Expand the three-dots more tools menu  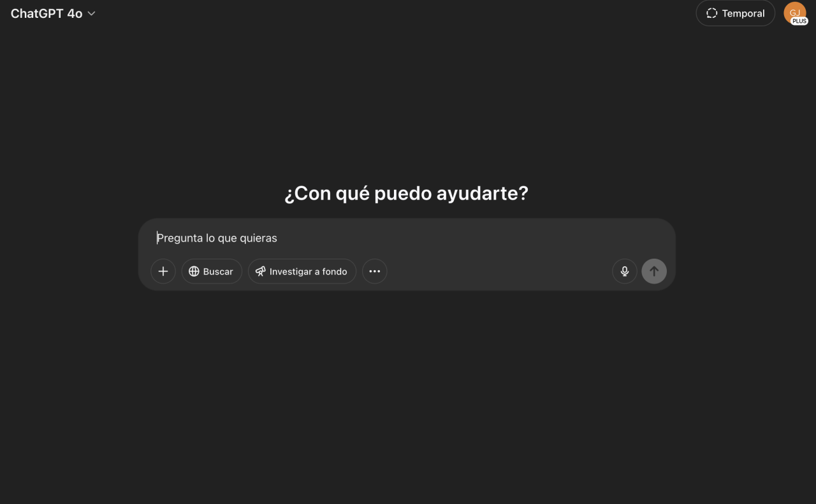click(x=375, y=271)
